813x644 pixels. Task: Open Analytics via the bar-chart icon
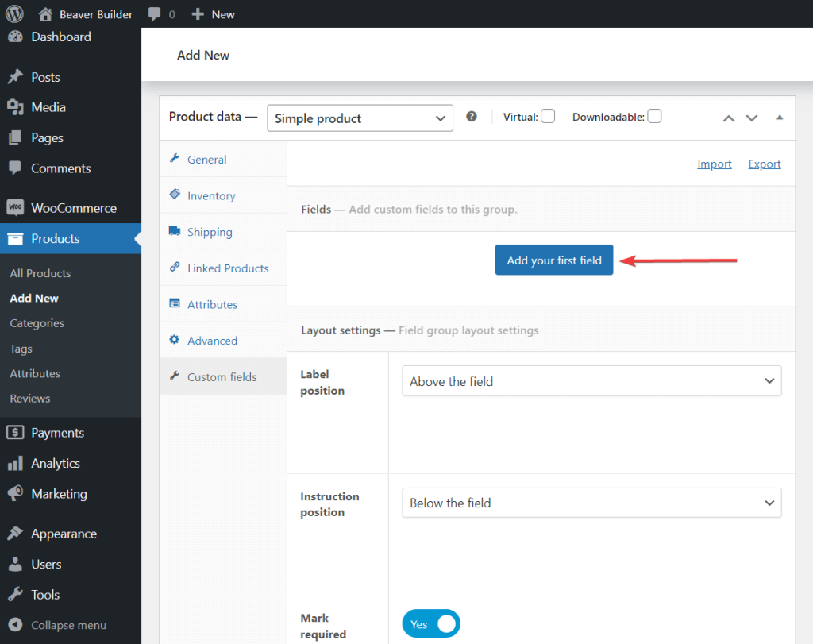pos(14,463)
